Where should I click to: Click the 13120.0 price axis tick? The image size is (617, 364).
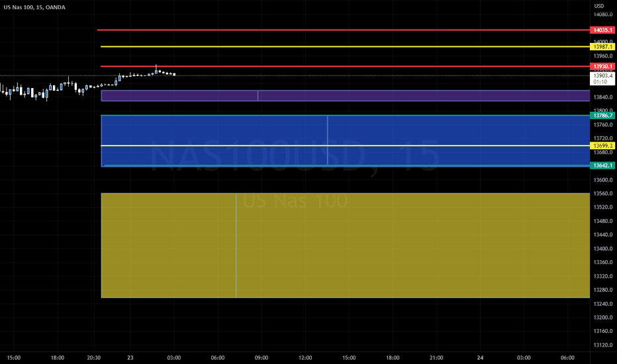(x=603, y=345)
